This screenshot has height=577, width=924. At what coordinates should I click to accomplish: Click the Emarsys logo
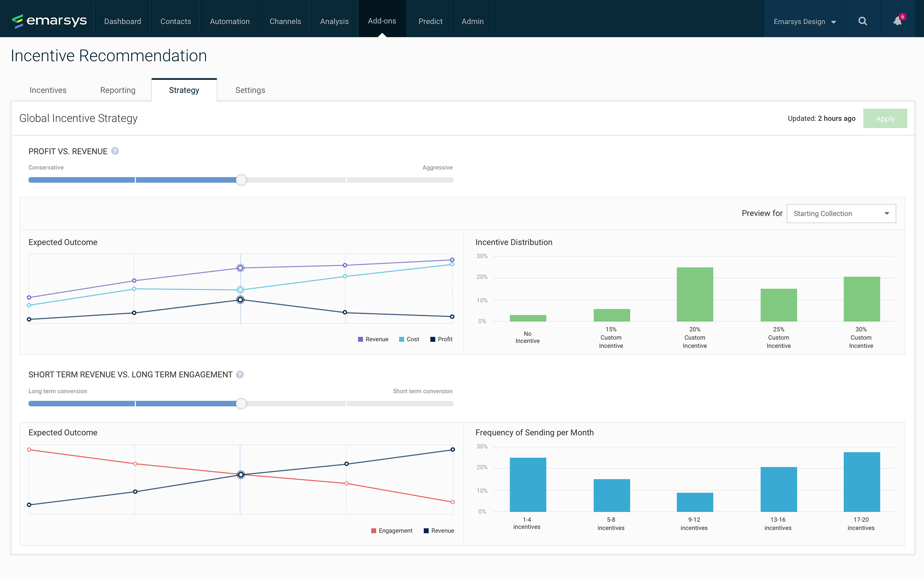click(49, 21)
